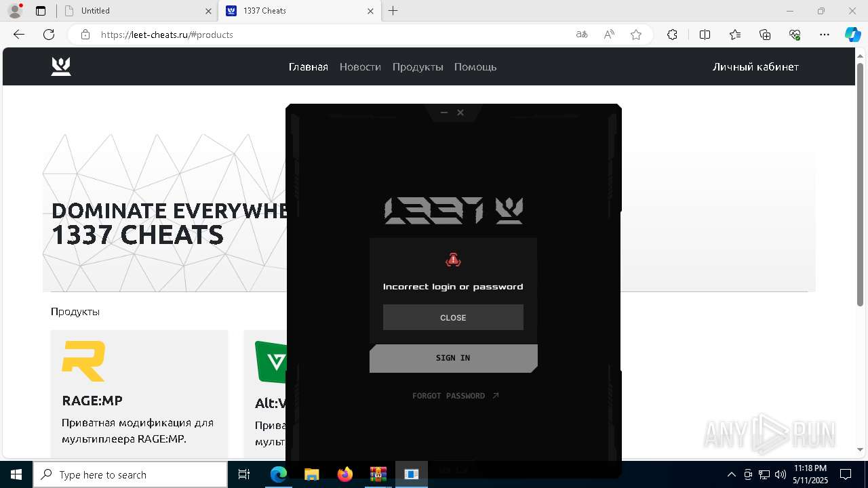
Task: Open the favorites list
Action: [735, 35]
